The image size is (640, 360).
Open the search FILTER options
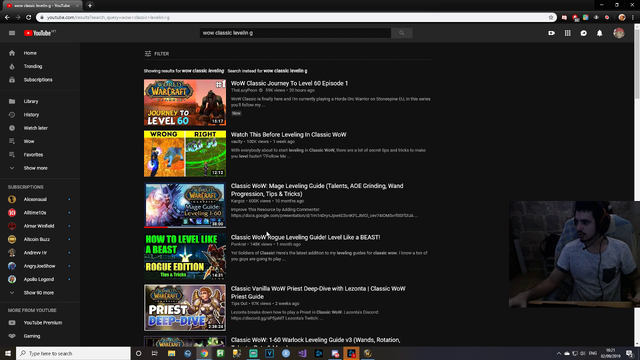(x=157, y=53)
